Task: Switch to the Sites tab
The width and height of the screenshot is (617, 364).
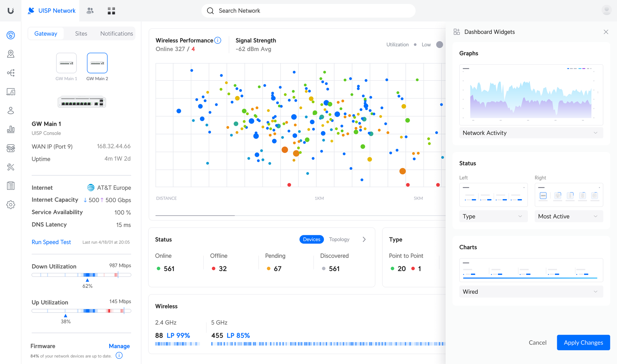Action: tap(81, 34)
